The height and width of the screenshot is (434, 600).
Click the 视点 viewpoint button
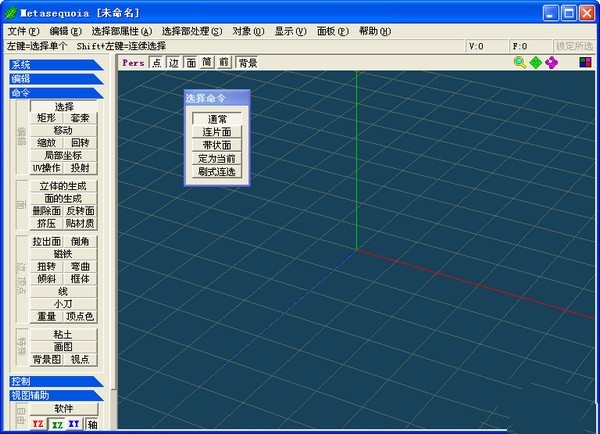(x=80, y=359)
